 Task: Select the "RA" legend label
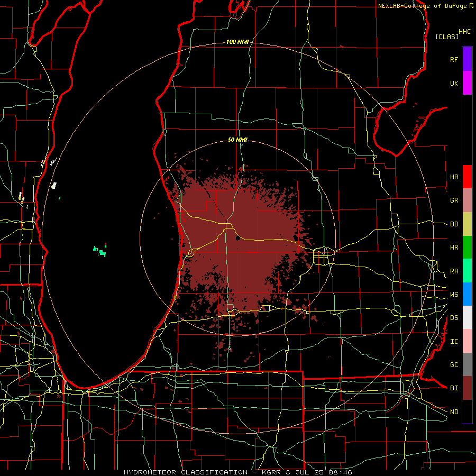click(454, 271)
